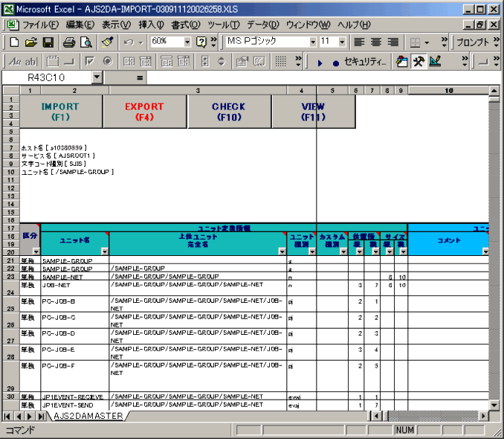
Task: Open the Undo history dropdown arrow
Action: (140, 42)
